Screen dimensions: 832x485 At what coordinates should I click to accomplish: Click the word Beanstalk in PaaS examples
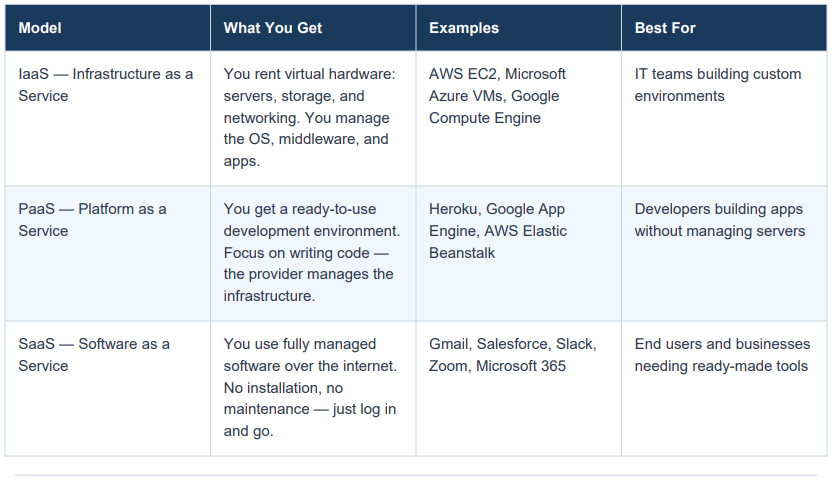[462, 253]
